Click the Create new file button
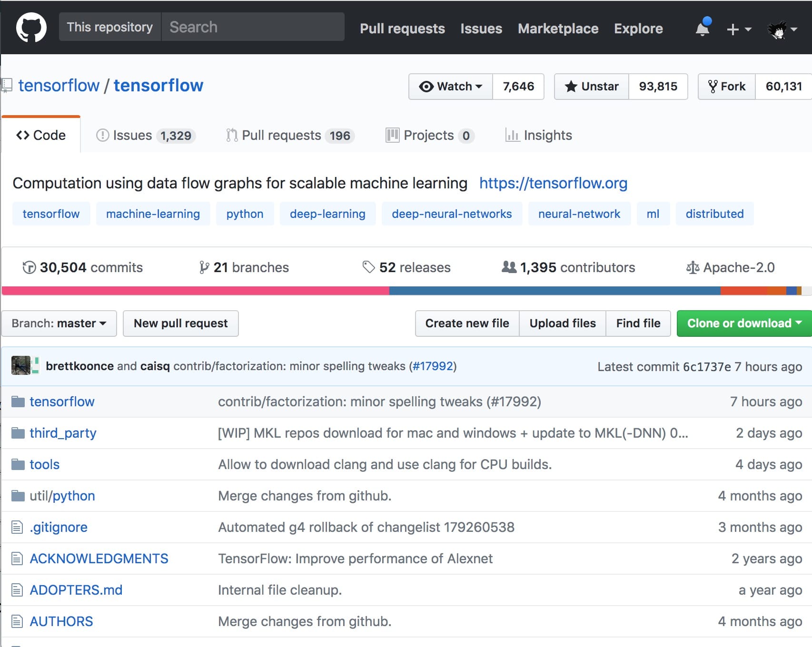 pyautogui.click(x=467, y=323)
